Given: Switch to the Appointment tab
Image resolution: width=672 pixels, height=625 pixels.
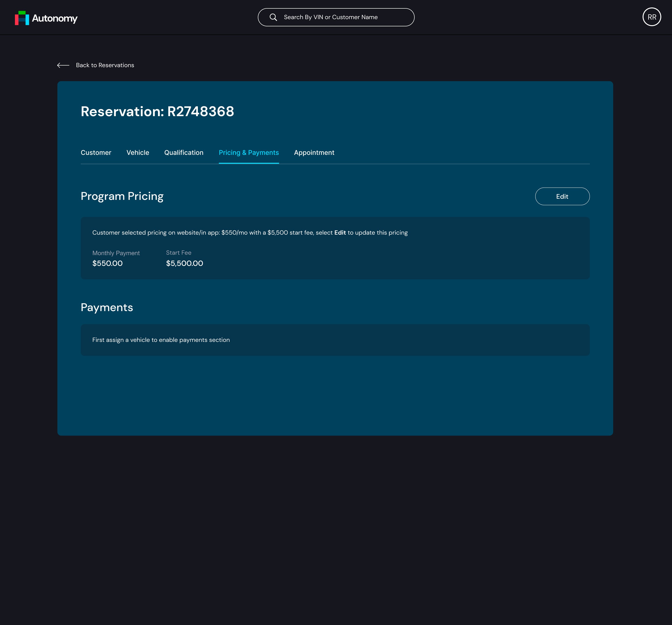Looking at the screenshot, I should (314, 153).
